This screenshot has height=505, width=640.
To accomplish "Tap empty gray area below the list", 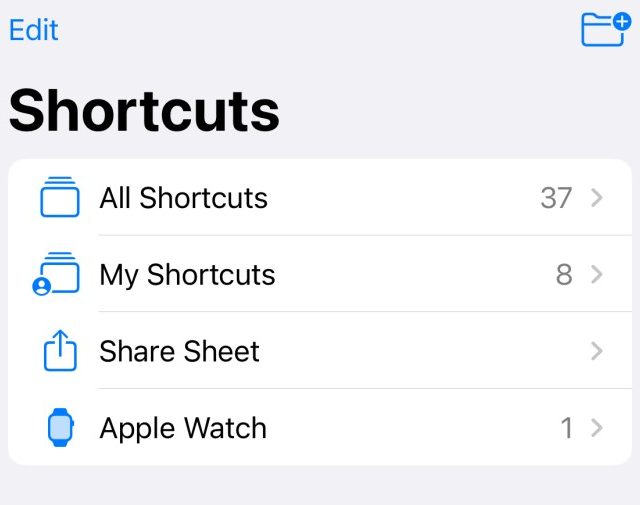I will (320, 485).
